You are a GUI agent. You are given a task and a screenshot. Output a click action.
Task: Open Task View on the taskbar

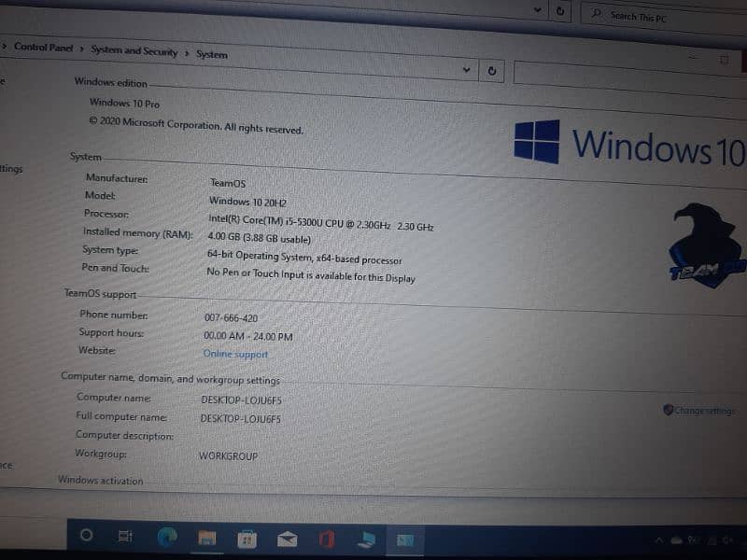[x=125, y=536]
